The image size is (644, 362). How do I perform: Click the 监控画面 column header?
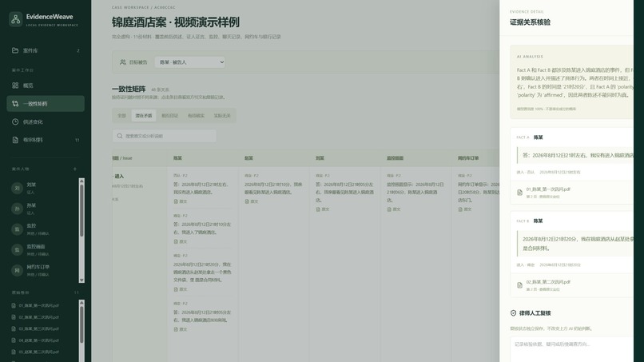395,158
